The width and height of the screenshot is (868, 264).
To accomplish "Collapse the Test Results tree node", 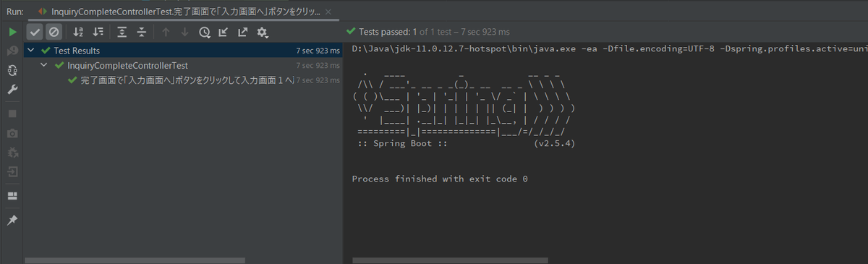I will 31,51.
